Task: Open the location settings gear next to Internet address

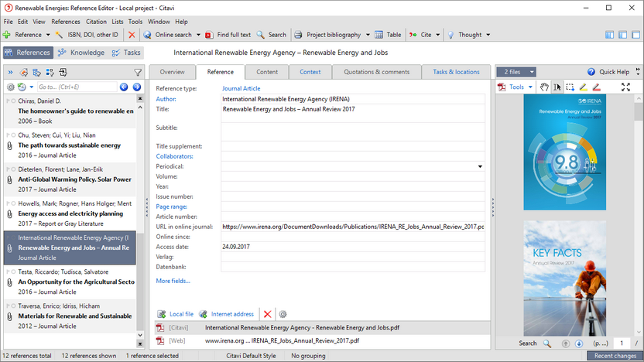Action: click(x=283, y=314)
